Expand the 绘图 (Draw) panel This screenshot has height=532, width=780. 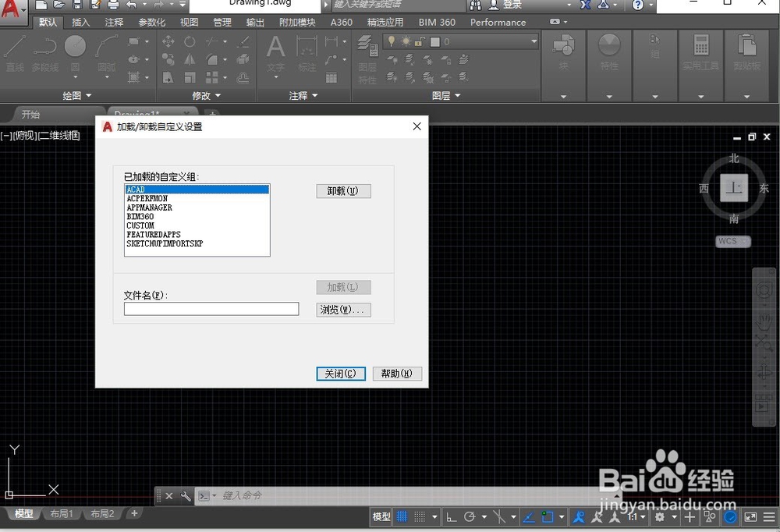77,95
